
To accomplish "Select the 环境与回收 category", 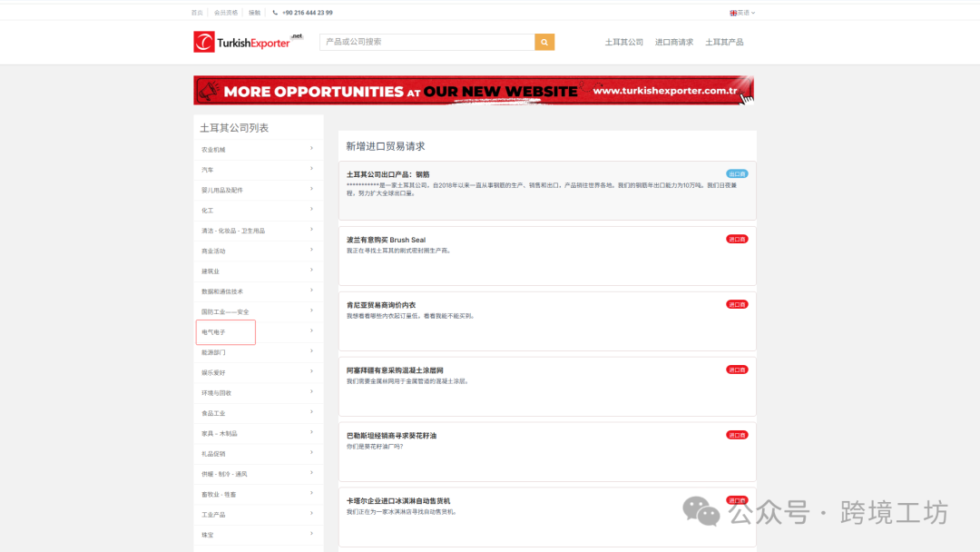I will [216, 392].
